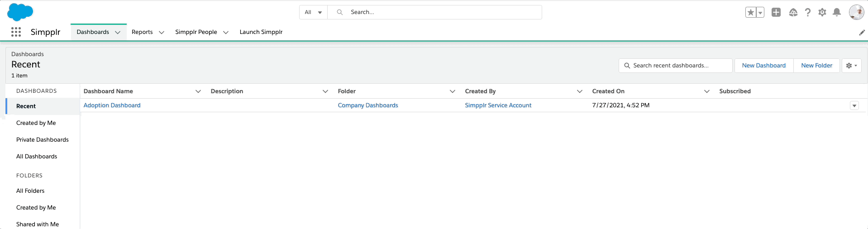Open the Company Dashboards folder link
This screenshot has width=868, height=229.
point(368,105)
